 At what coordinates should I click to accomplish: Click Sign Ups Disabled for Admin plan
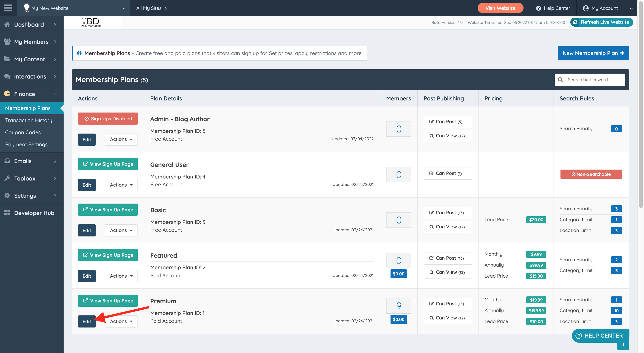pyautogui.click(x=108, y=119)
